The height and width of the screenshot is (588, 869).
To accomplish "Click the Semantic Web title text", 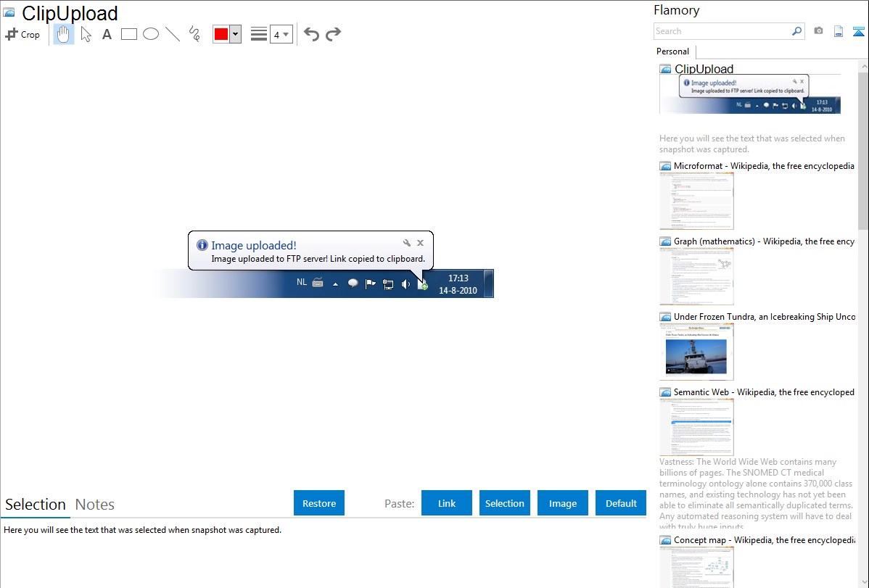I will (764, 392).
